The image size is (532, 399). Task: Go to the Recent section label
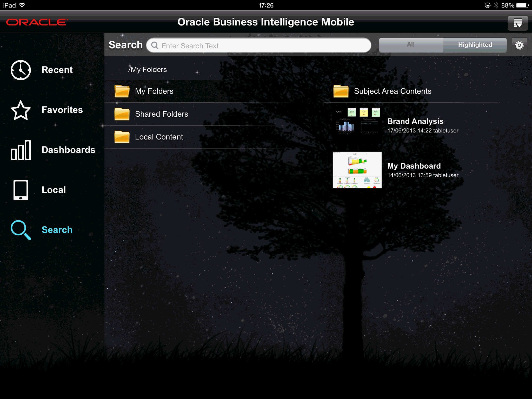click(x=57, y=70)
